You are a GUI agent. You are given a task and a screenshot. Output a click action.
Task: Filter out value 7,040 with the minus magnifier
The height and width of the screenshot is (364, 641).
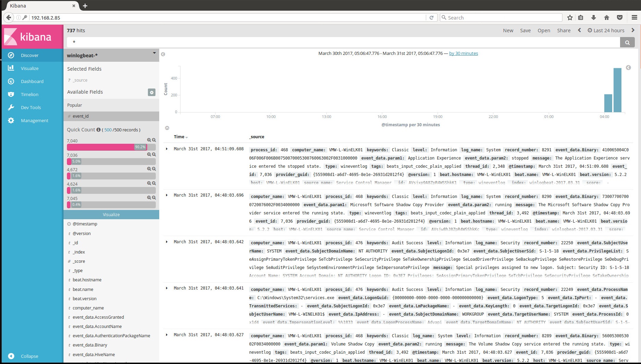tap(154, 140)
